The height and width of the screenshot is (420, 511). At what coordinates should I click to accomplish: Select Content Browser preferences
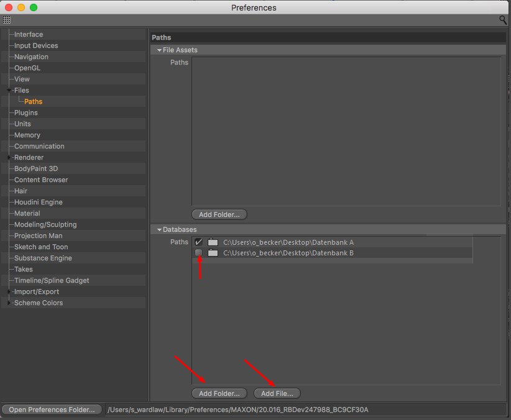[41, 180]
